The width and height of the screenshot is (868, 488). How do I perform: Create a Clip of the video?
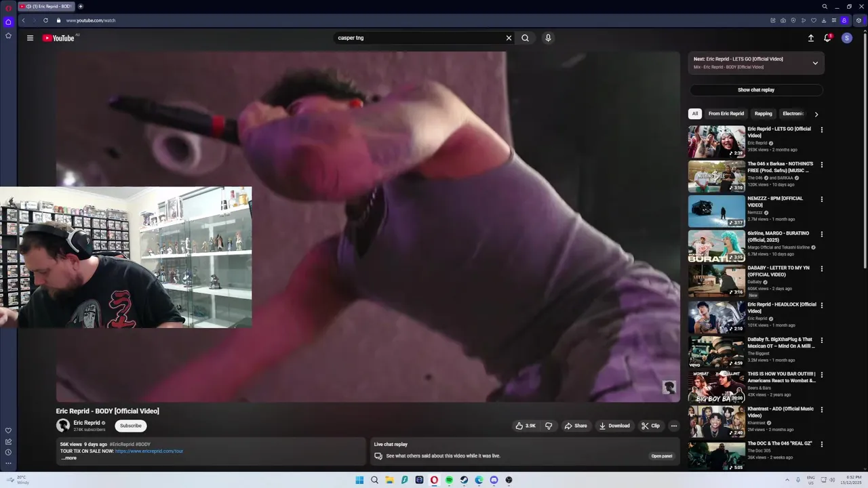(650, 426)
